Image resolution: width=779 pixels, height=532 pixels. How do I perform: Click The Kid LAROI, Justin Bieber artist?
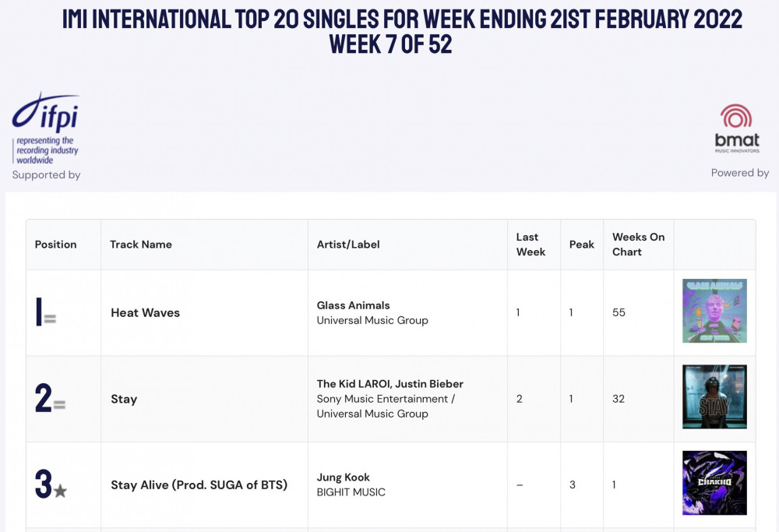(390, 384)
